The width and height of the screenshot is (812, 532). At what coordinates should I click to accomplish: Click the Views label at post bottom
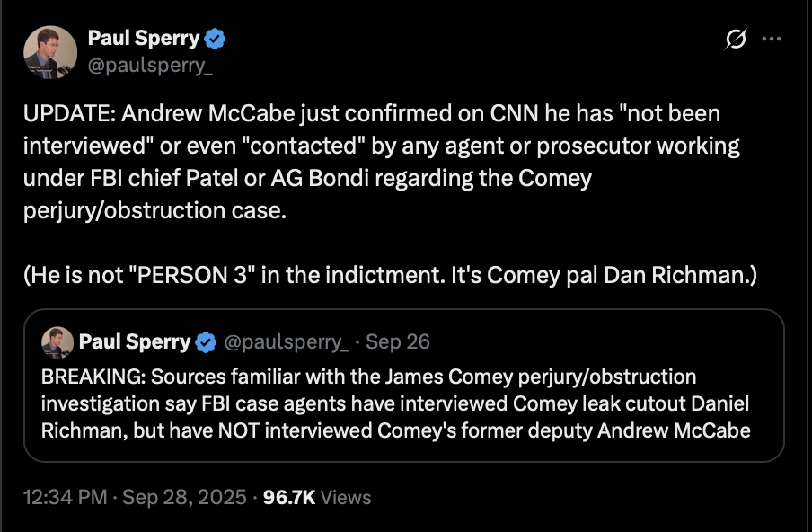coord(346,497)
